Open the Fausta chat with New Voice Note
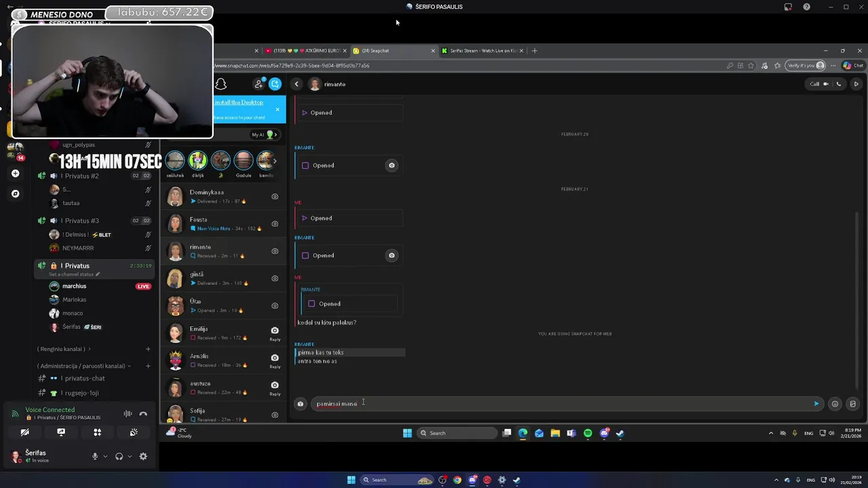868x488 pixels. [223, 224]
